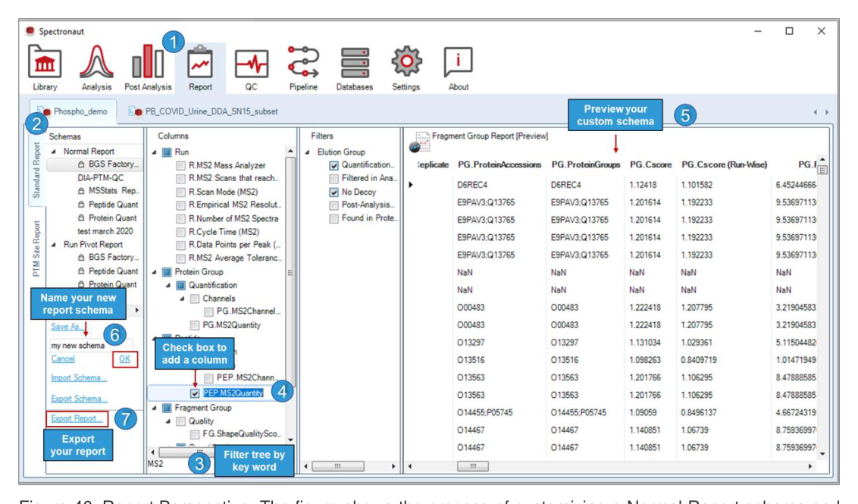Open the Databases perspective
This screenshot has width=858, height=504.
click(x=355, y=67)
